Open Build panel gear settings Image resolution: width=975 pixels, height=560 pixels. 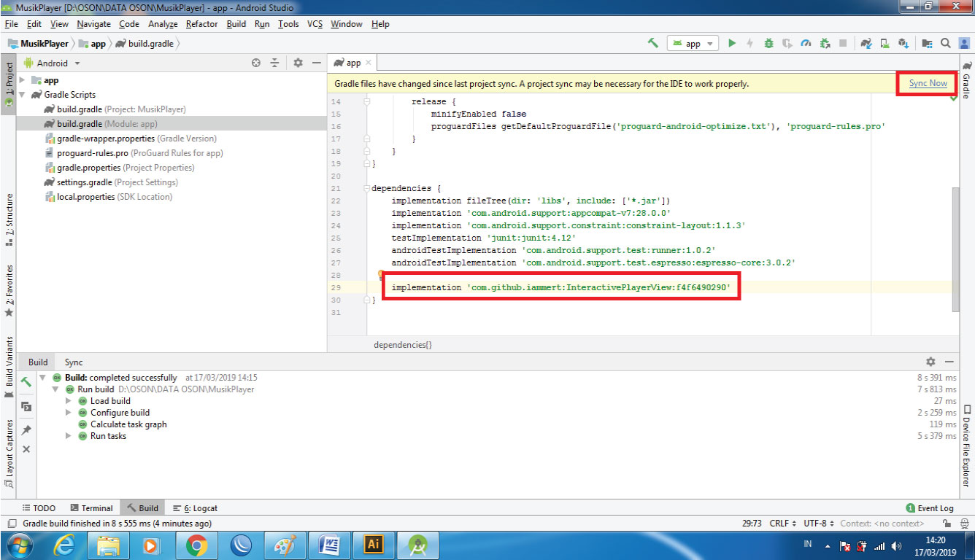coord(930,362)
